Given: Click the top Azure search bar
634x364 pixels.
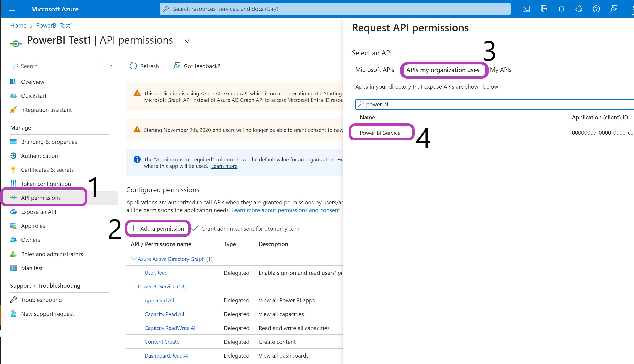Looking at the screenshot, I should click(335, 9).
